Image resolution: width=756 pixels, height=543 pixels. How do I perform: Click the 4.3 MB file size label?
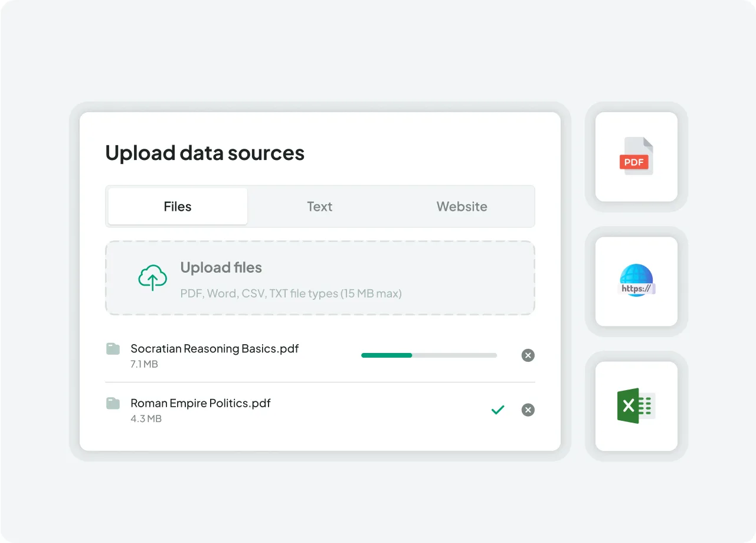click(146, 418)
